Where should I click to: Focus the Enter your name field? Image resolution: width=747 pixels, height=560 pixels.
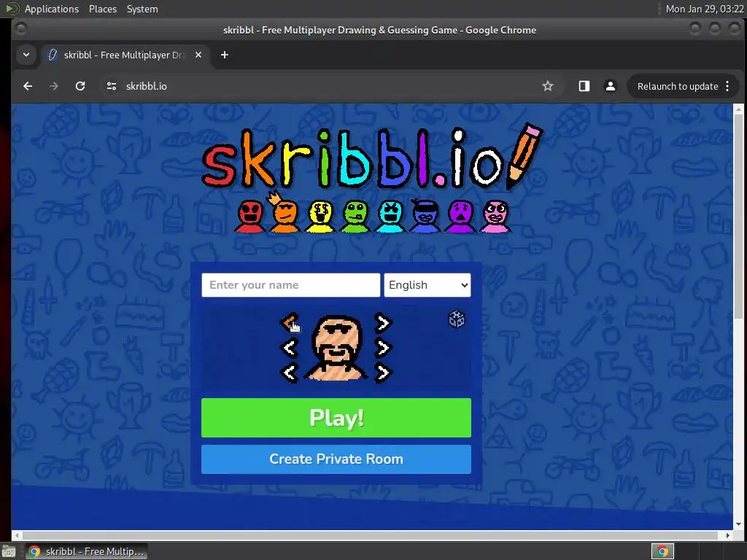click(290, 285)
